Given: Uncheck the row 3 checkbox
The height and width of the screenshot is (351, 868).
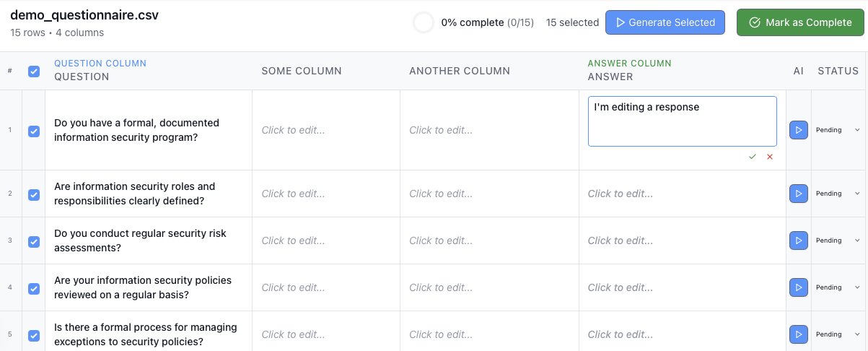Looking at the screenshot, I should coord(34,241).
